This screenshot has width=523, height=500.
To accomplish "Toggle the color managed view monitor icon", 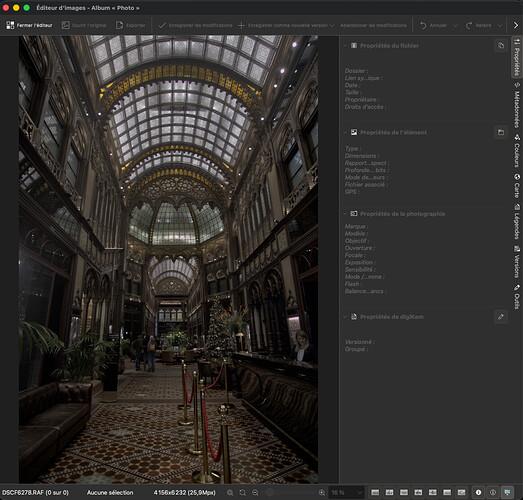I will point(507,492).
